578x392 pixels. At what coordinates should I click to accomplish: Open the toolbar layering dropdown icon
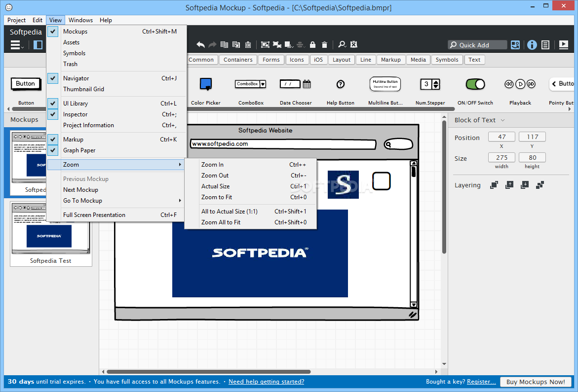289,45
